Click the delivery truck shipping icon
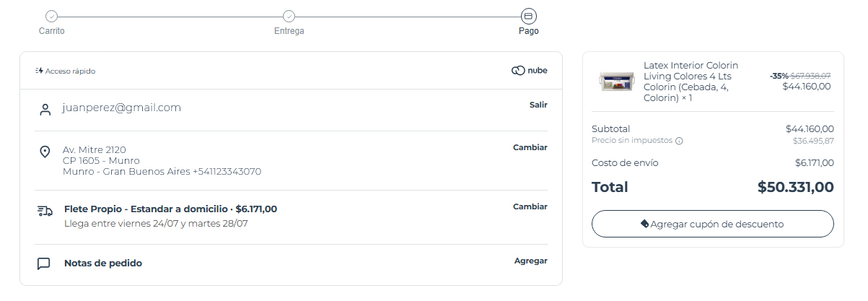This screenshot has height=301, width=868. [x=45, y=211]
